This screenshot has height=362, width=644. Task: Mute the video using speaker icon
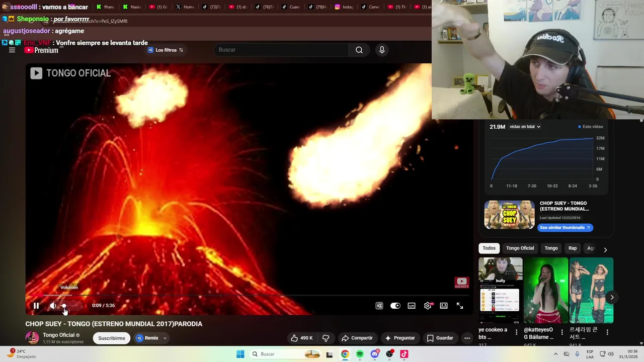53,306
